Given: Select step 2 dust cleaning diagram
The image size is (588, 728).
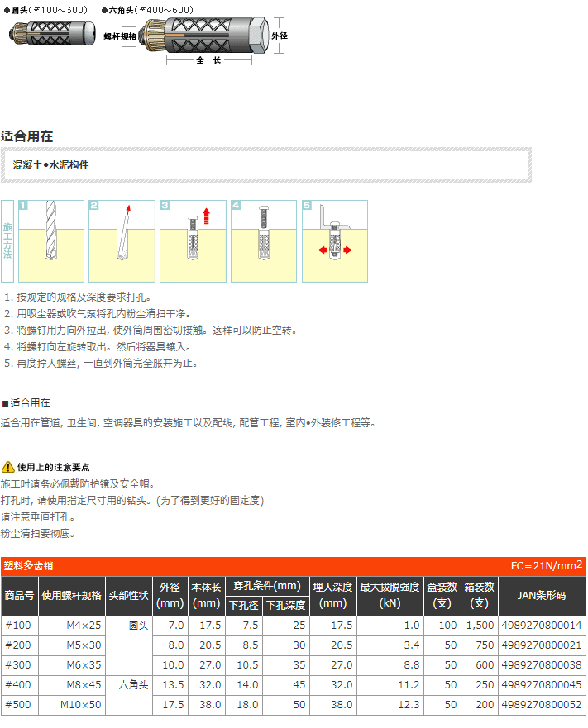Looking at the screenshot, I should [x=122, y=241].
